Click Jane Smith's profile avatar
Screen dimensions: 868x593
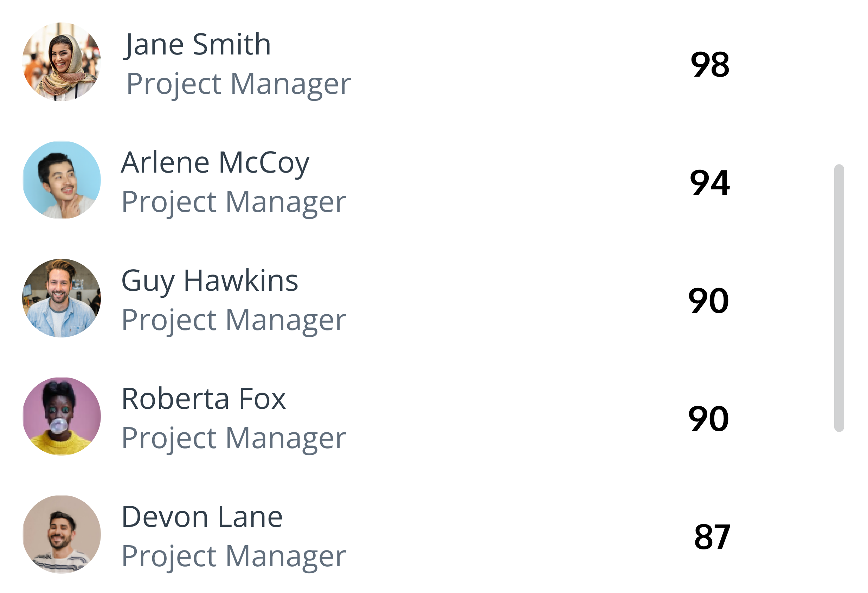(62, 62)
